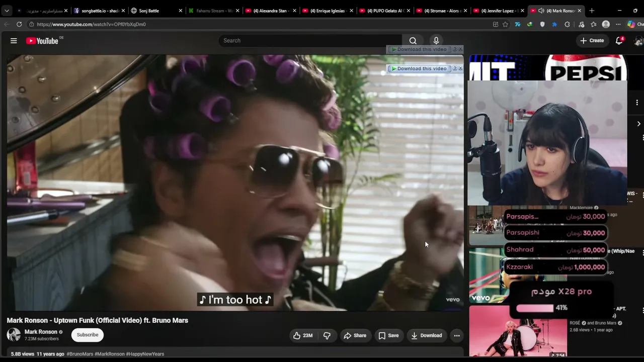Screen dimensions: 644x362
Task: Click the search magnifier button
Action: click(x=413, y=41)
